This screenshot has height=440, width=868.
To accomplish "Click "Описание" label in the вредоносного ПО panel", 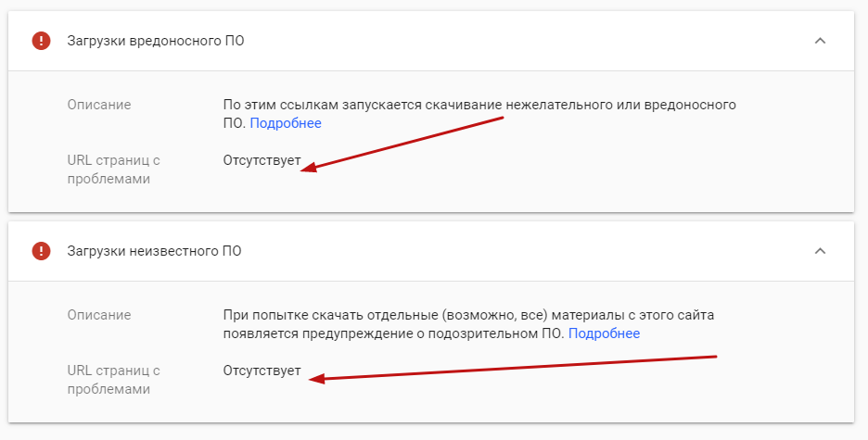I will [99, 105].
